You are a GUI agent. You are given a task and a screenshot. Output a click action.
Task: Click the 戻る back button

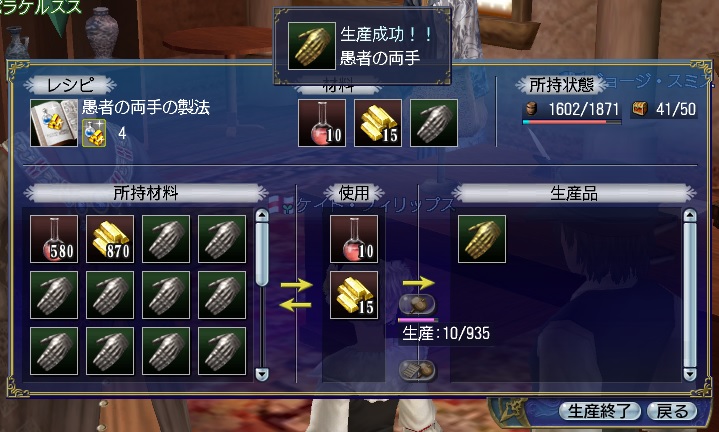(x=672, y=411)
